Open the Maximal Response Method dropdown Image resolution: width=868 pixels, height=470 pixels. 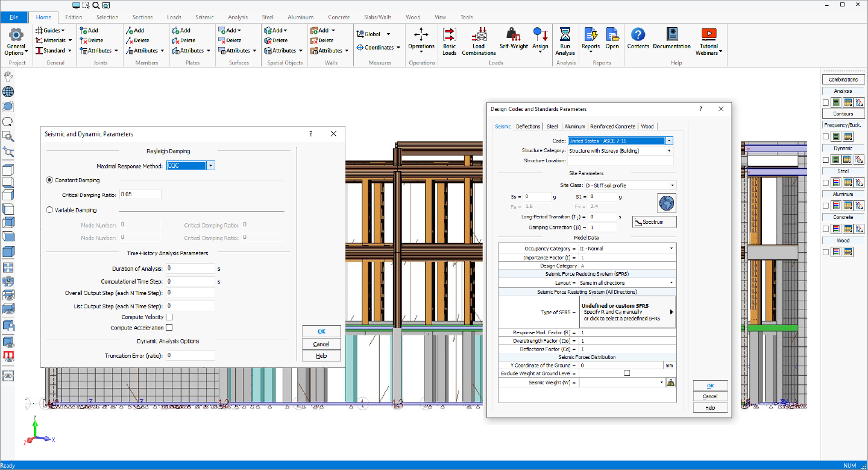coord(211,165)
